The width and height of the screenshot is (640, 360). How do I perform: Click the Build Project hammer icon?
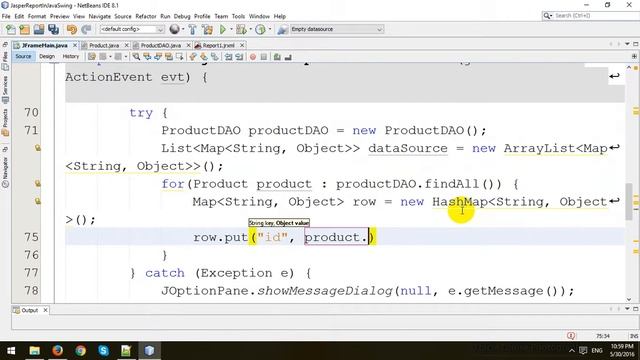pos(192,29)
